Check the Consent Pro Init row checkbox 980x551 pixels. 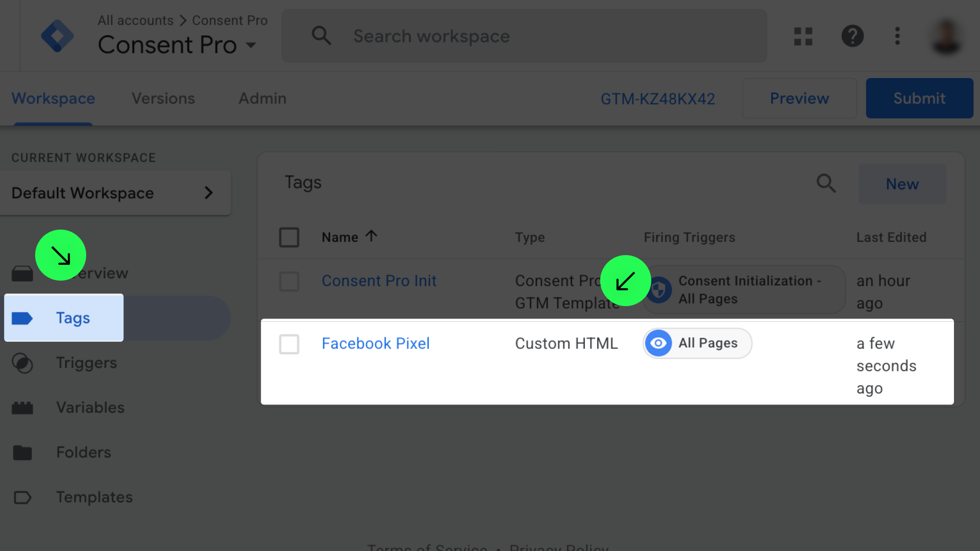[x=289, y=281]
